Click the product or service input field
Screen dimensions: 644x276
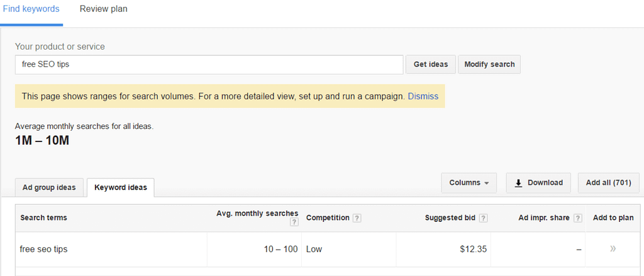(209, 65)
